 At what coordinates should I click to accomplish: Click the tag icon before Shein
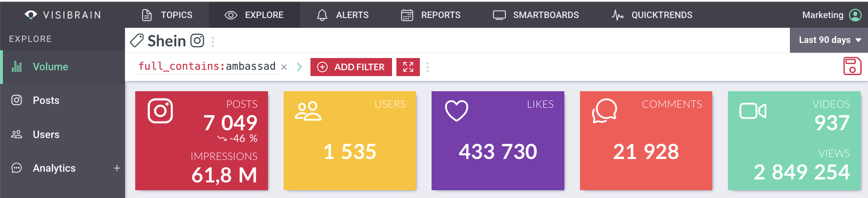[137, 40]
